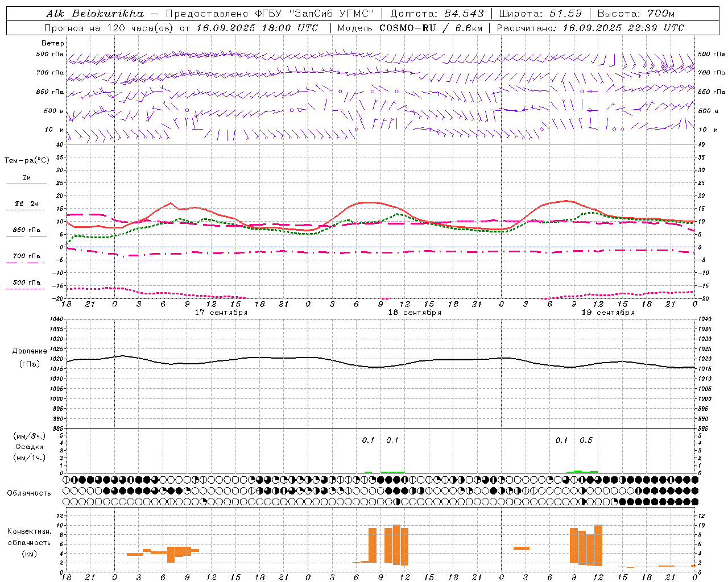The height and width of the screenshot is (582, 728).
Task: Click the '(мм/1ч.)' precipitation unit label
Action: coord(29,458)
